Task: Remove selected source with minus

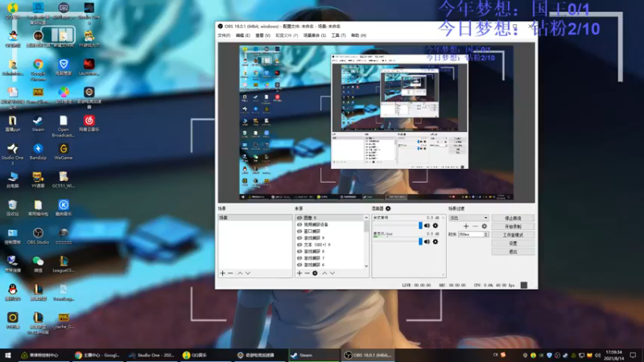Action: (x=307, y=274)
